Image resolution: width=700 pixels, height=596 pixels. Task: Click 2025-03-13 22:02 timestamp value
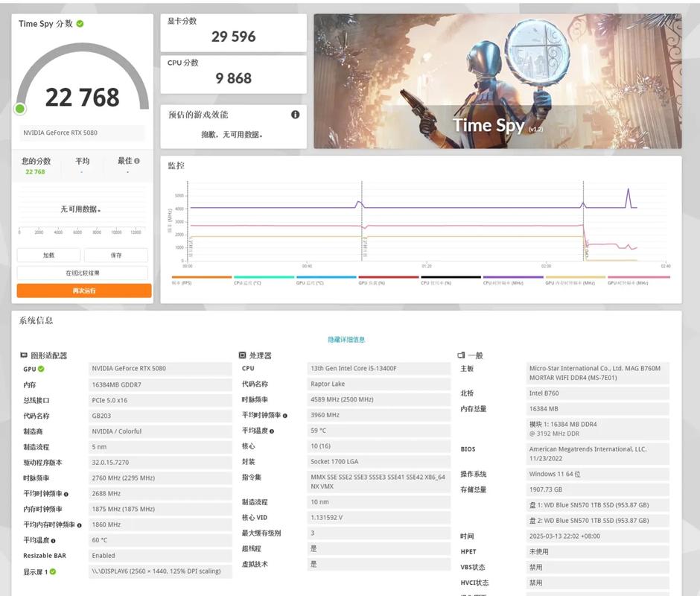point(598,536)
